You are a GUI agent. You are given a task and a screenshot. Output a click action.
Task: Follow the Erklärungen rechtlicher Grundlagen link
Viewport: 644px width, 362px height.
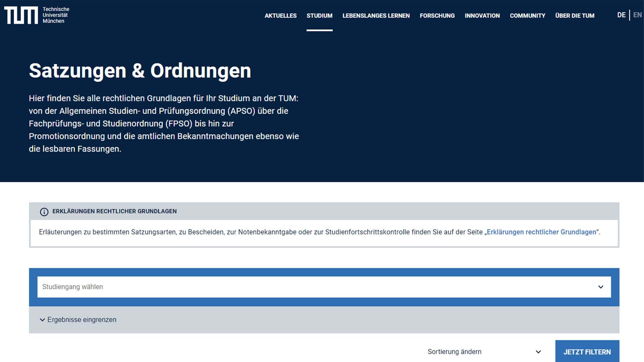541,232
